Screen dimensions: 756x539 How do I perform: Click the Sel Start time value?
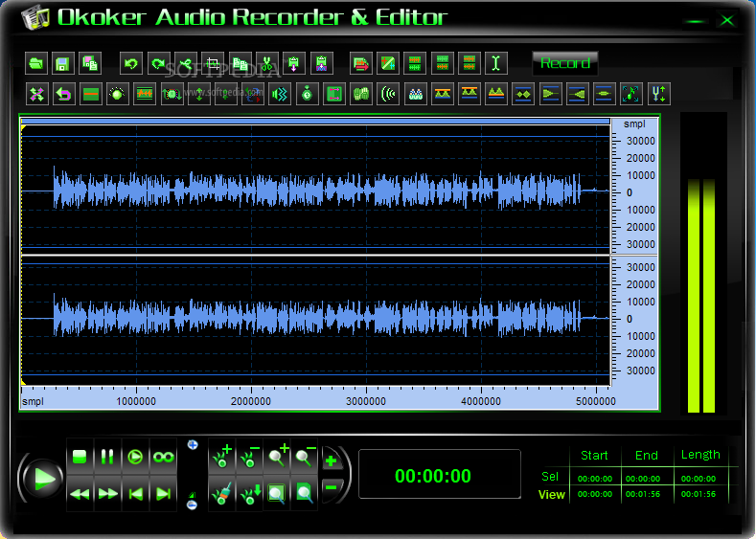point(595,479)
